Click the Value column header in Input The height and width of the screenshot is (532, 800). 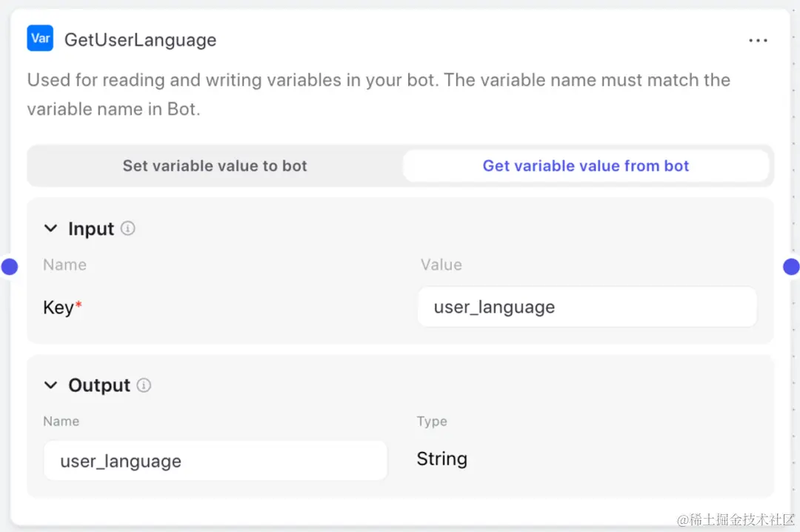pos(441,265)
